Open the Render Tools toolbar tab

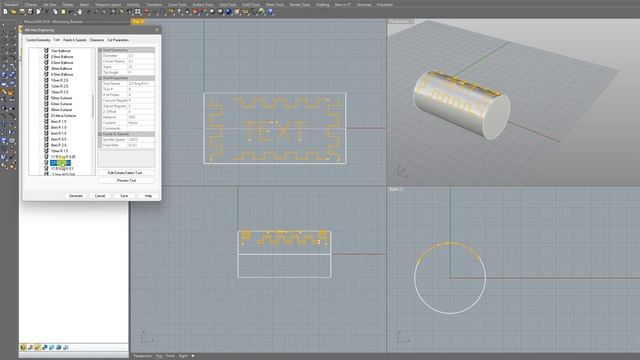coord(300,4)
